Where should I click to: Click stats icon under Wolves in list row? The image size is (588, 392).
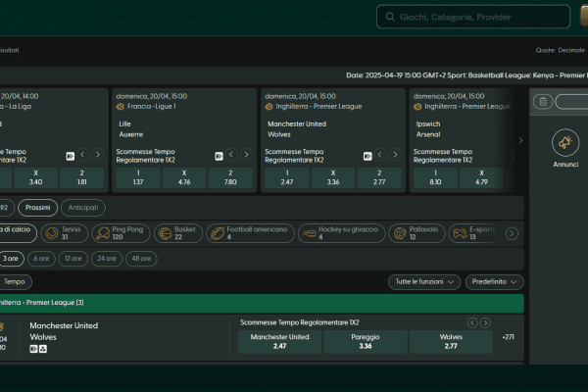(43, 349)
